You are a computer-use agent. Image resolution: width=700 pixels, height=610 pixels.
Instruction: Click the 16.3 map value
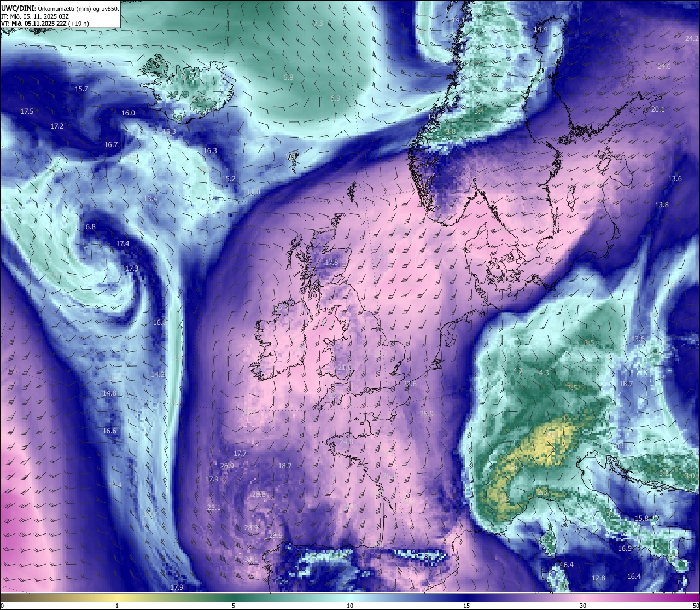[210, 150]
